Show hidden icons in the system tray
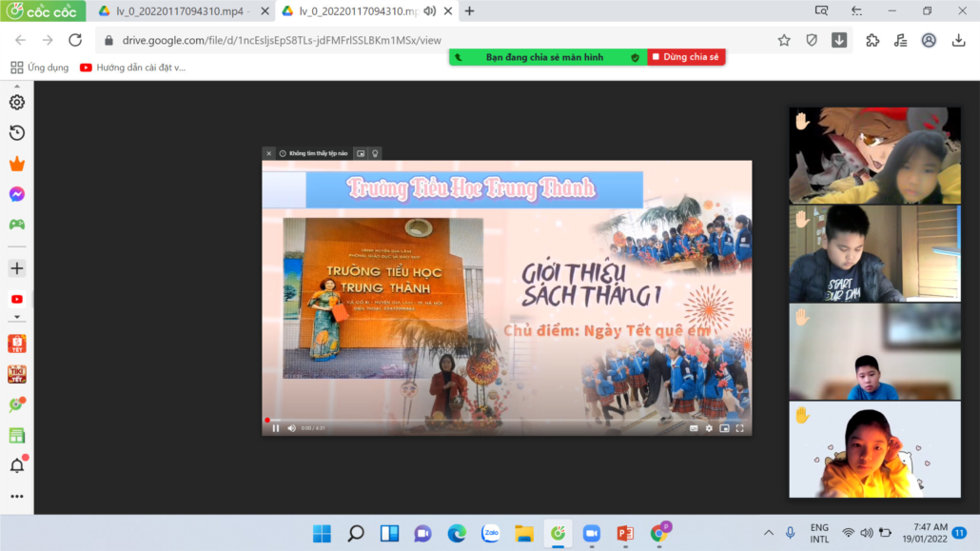 (x=768, y=533)
